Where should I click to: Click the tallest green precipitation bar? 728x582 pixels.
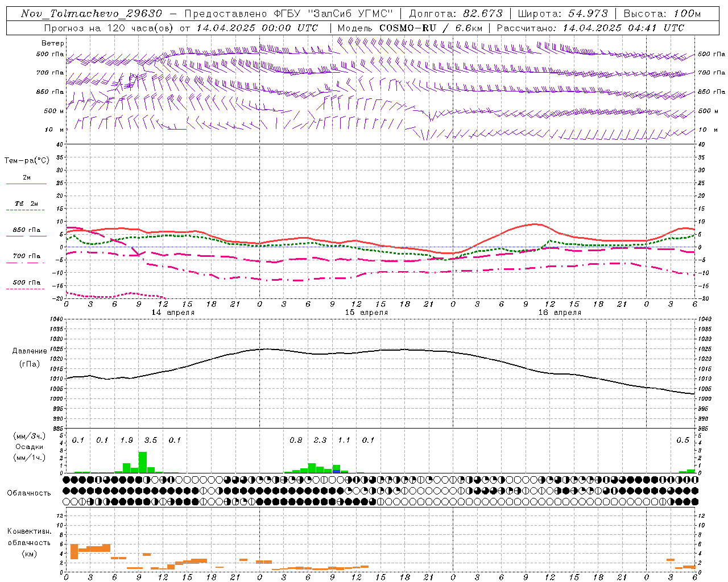143,462
